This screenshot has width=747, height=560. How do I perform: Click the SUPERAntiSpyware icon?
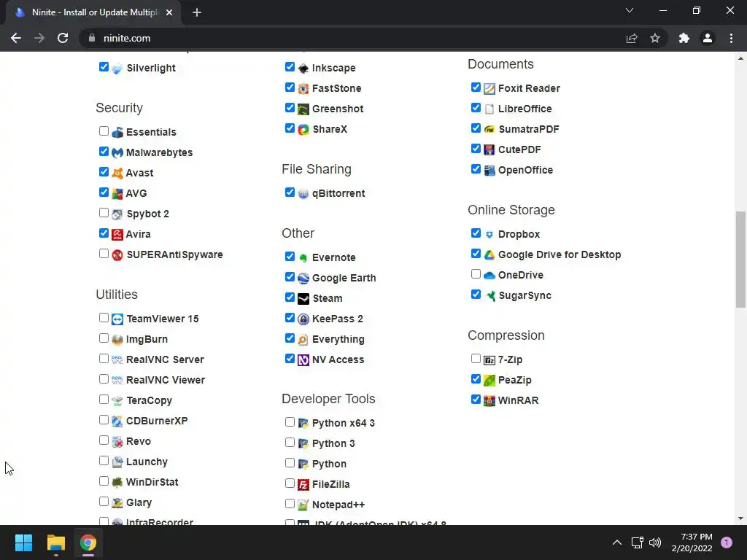point(117,254)
